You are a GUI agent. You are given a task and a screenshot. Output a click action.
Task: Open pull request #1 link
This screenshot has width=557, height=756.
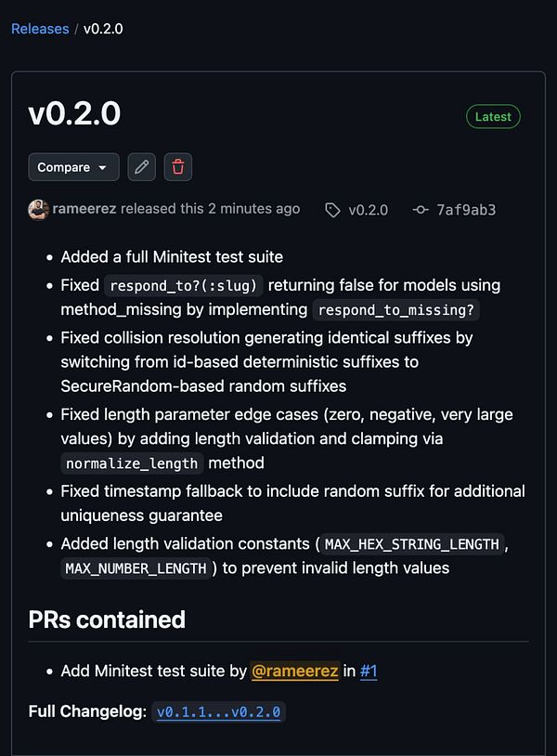tap(369, 671)
